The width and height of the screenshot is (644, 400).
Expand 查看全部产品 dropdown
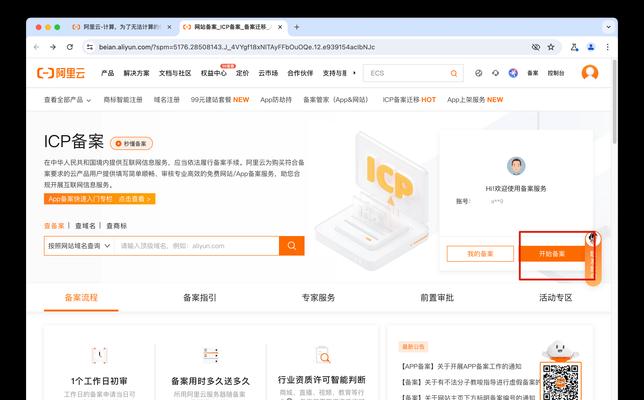[x=67, y=100]
